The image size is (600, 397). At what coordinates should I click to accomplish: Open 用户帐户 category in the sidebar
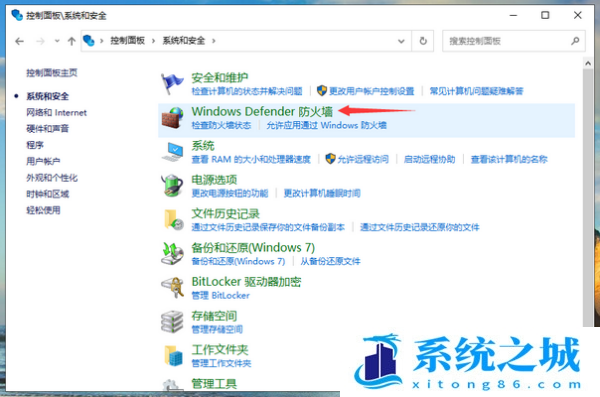point(43,161)
